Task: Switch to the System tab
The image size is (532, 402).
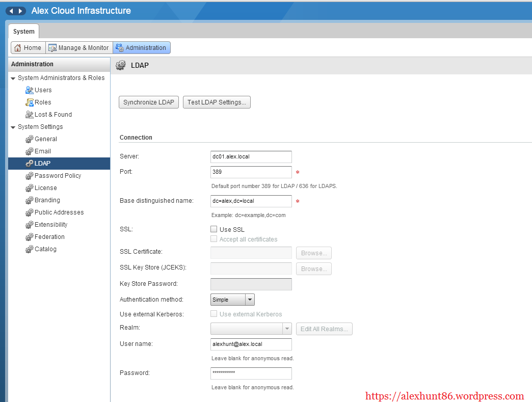Action: pos(24,32)
